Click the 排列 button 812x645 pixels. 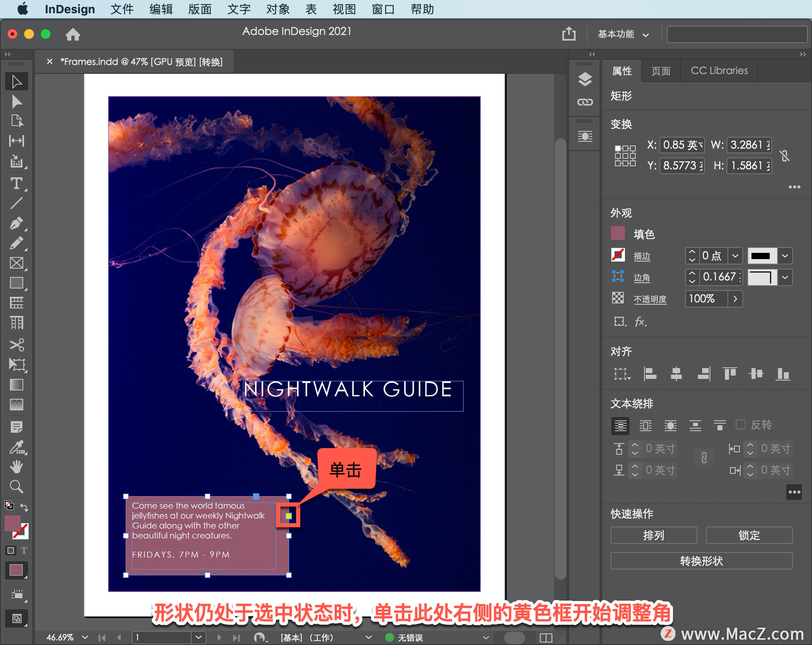653,535
